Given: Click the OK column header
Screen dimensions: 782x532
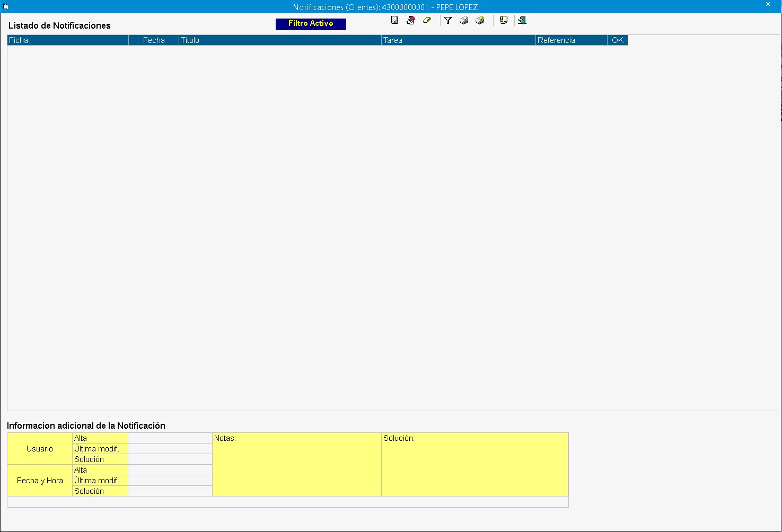Looking at the screenshot, I should point(618,40).
